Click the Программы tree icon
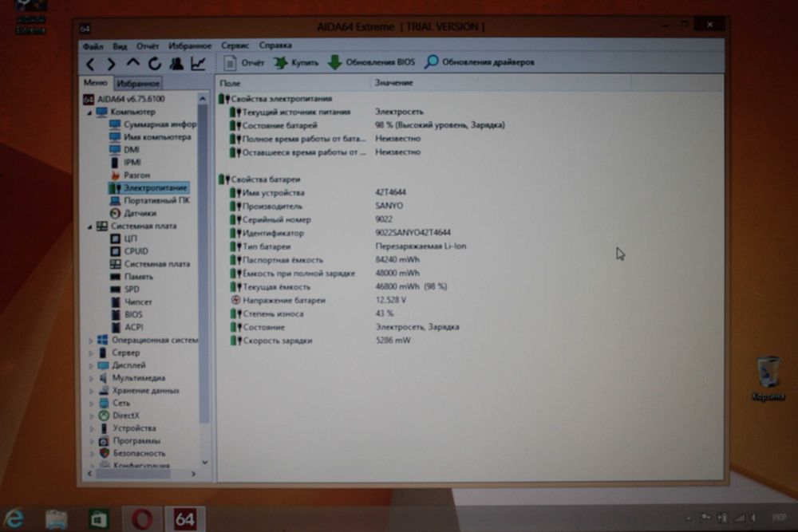 [x=104, y=441]
